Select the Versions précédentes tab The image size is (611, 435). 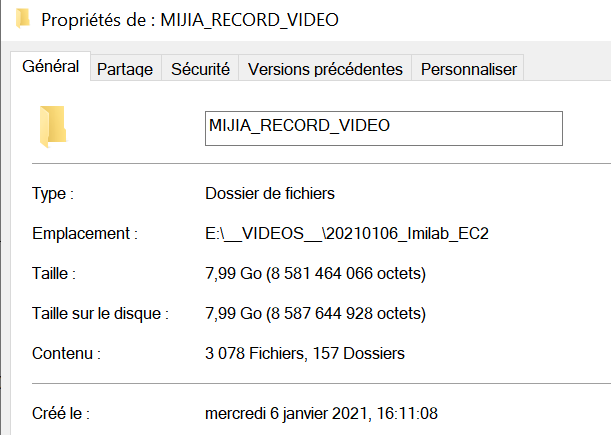pos(325,69)
